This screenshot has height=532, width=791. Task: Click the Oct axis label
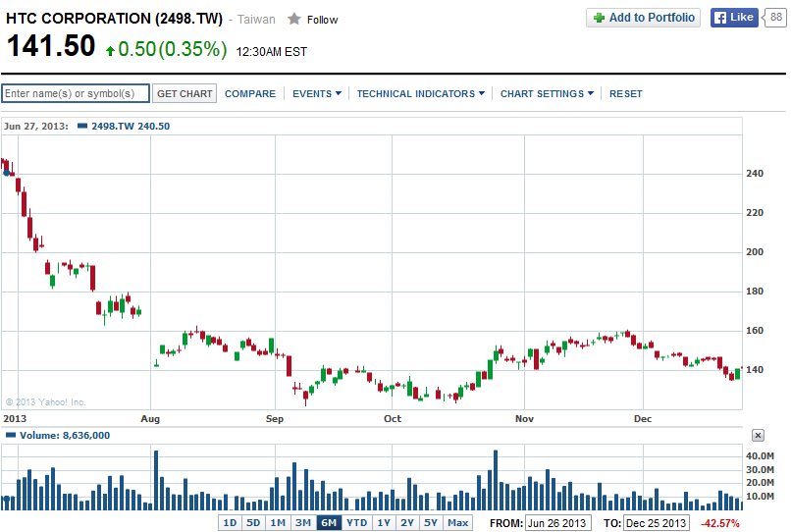[x=393, y=418]
